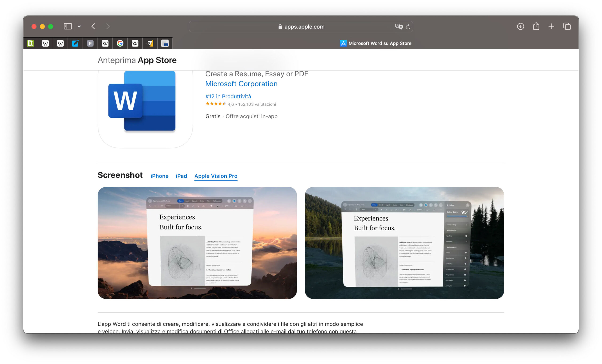Image resolution: width=602 pixels, height=364 pixels.
Task: Expand the sidebar tab group chevron
Action: 79,26
